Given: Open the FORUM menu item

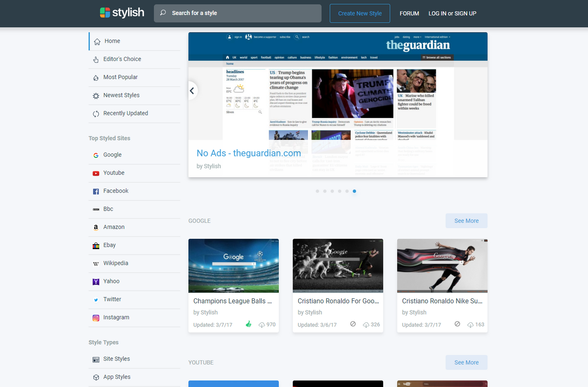Looking at the screenshot, I should click(409, 13).
